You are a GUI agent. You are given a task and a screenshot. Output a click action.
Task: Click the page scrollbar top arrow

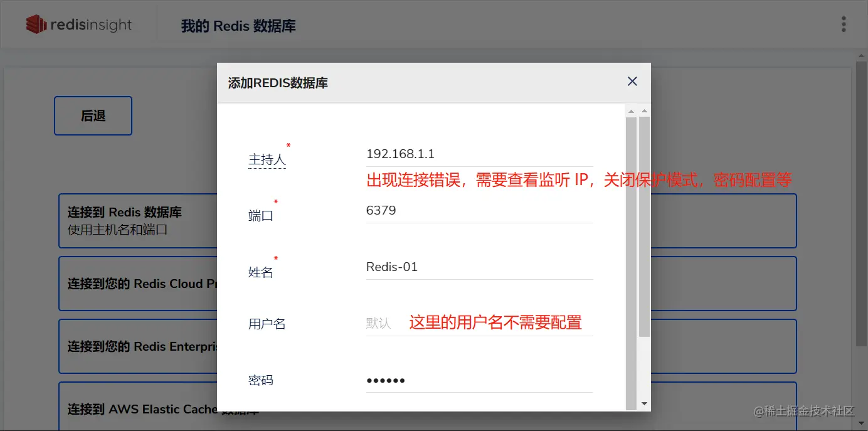tap(862, 55)
